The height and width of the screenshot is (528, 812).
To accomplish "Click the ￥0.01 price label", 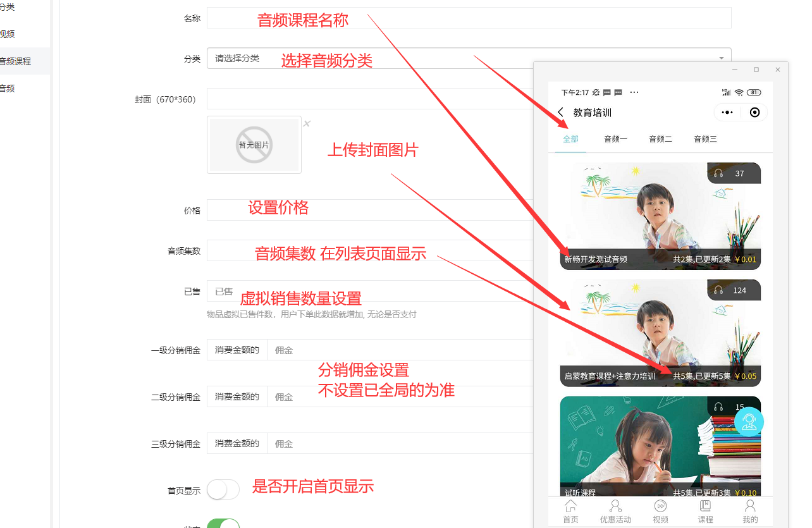I will pyautogui.click(x=745, y=259).
